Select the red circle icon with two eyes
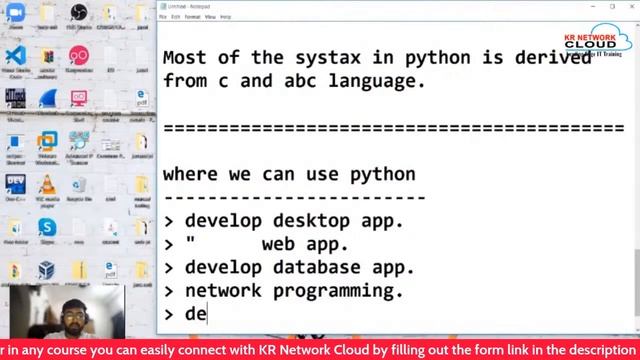 (79, 56)
